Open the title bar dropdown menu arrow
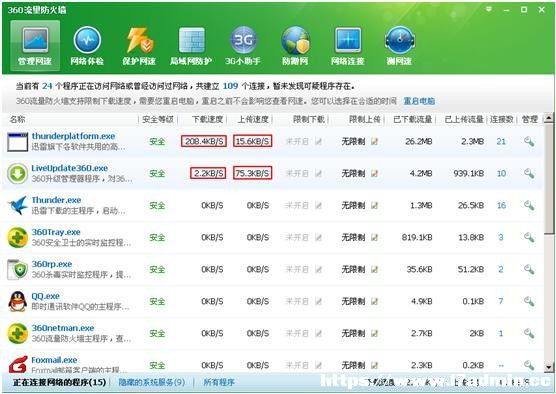Viewport: 556px width, 394px height. click(x=489, y=9)
